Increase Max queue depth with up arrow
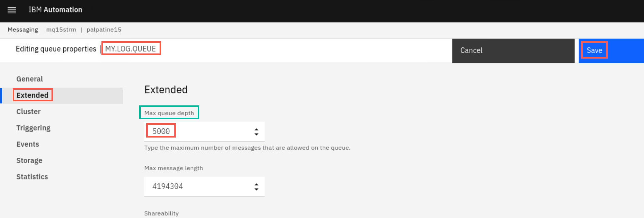The height and width of the screenshot is (218, 644). click(x=256, y=129)
